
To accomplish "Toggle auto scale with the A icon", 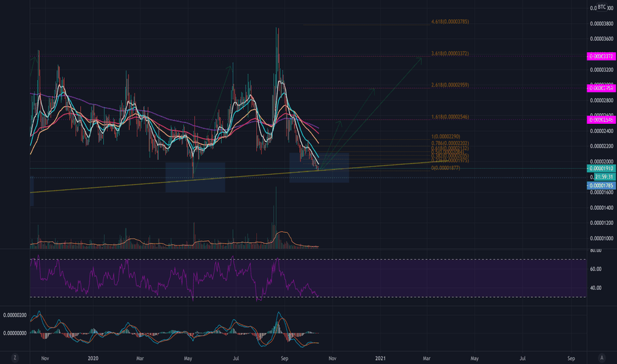I will (x=601, y=357).
